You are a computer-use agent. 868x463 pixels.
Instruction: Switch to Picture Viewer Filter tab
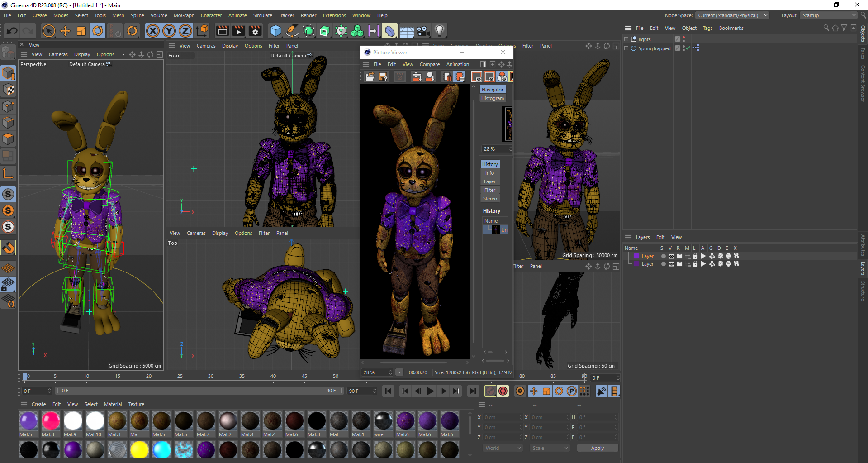click(x=489, y=190)
